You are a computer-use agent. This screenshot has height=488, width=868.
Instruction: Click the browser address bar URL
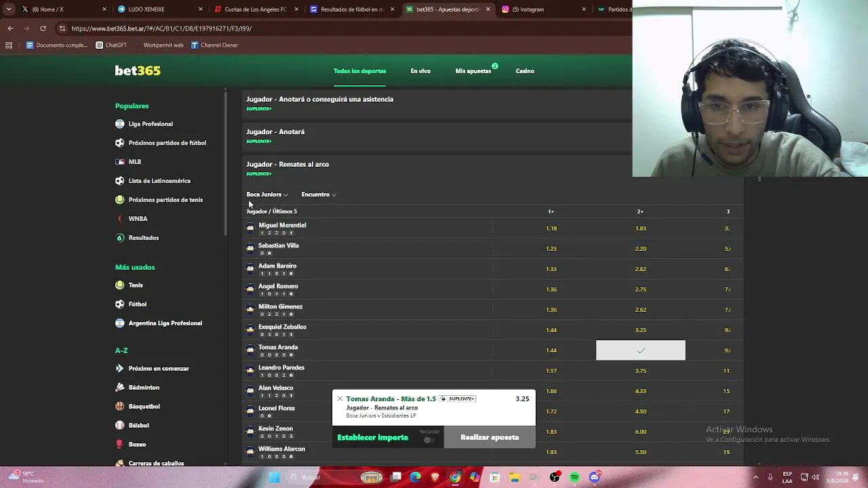(x=161, y=28)
